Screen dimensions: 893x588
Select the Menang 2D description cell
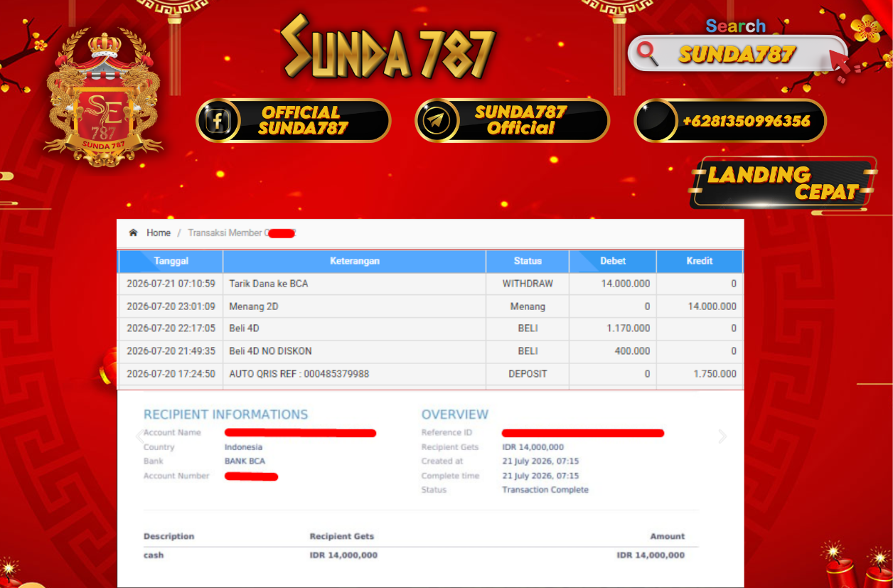(x=355, y=306)
